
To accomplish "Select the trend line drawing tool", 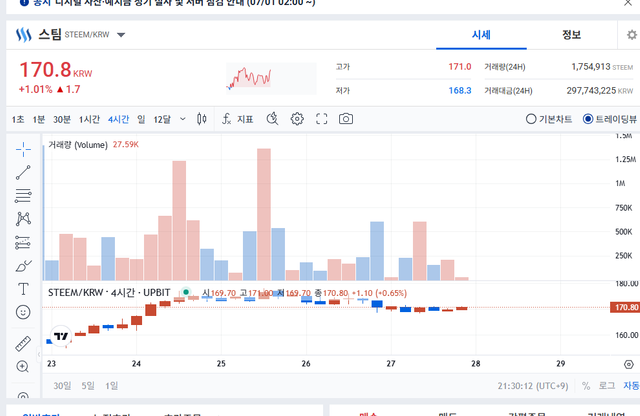I will tap(23, 172).
